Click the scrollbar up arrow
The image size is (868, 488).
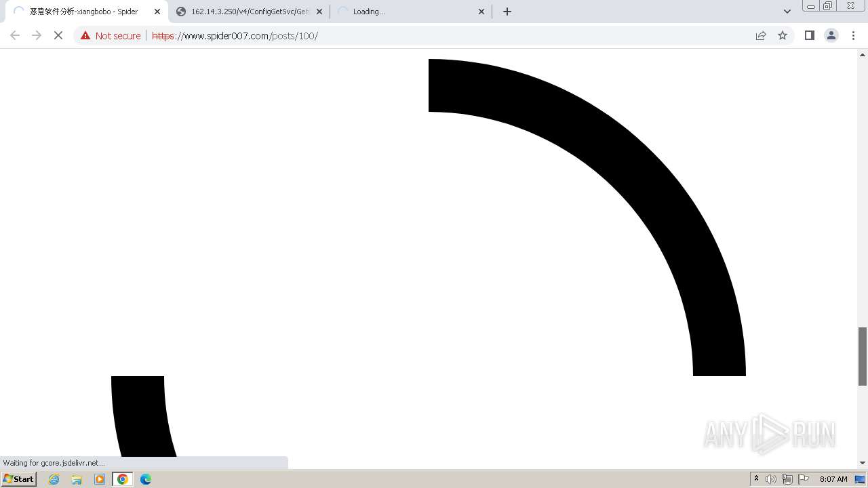click(x=863, y=54)
